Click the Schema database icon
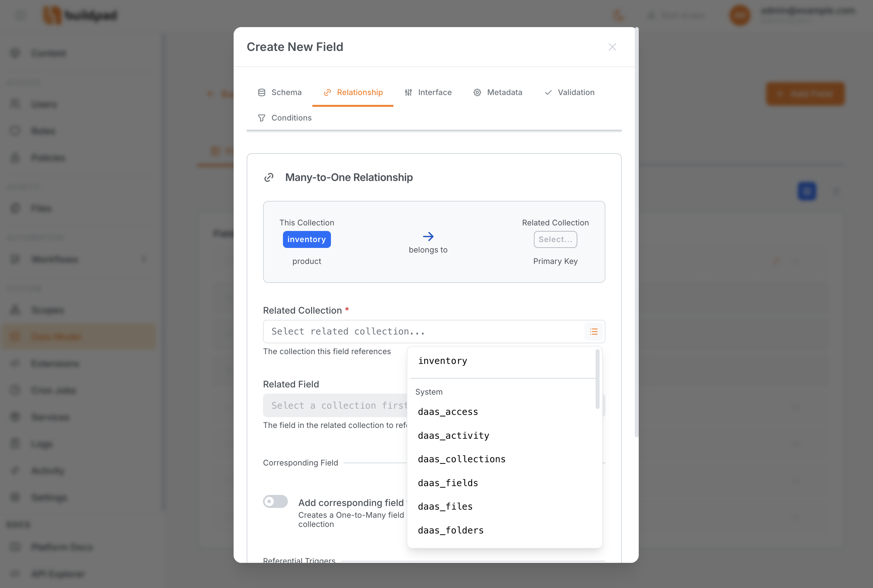Screen dimensions: 873x588 [x=262, y=92]
